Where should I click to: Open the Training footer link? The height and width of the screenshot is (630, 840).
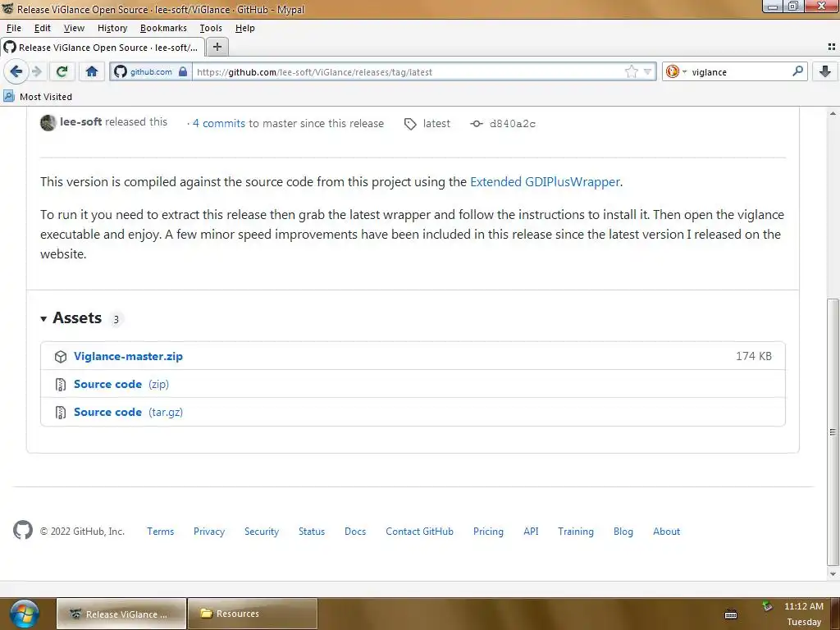pos(575,532)
